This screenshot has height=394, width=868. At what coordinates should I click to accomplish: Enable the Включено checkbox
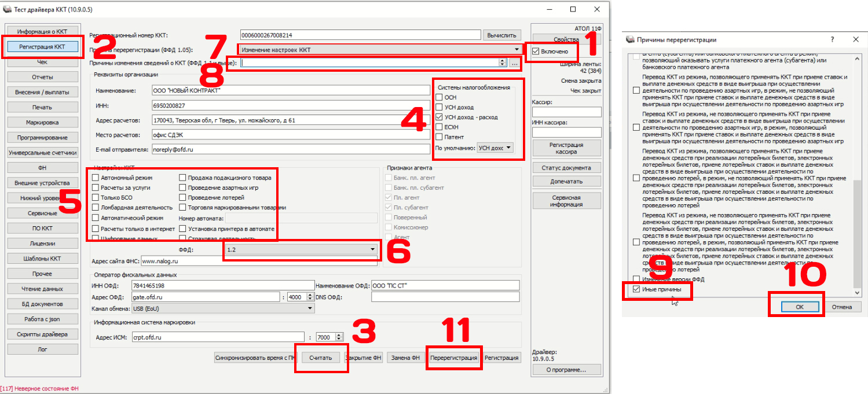(536, 51)
